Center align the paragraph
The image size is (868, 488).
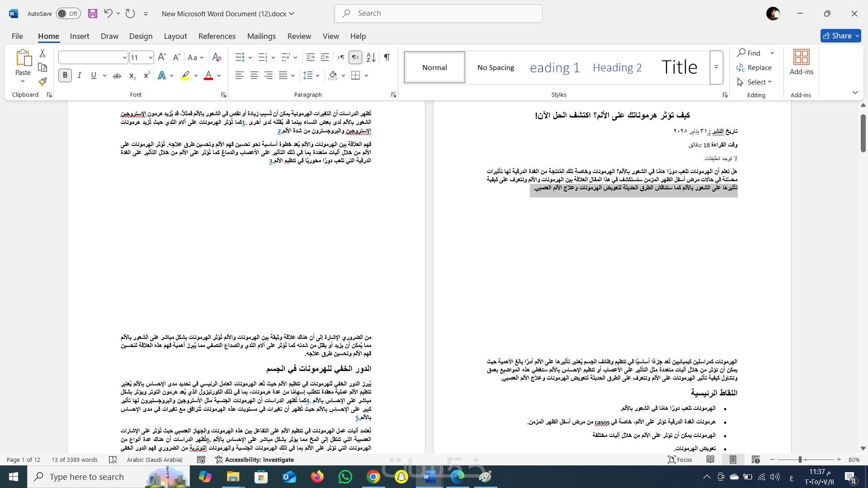pos(254,75)
